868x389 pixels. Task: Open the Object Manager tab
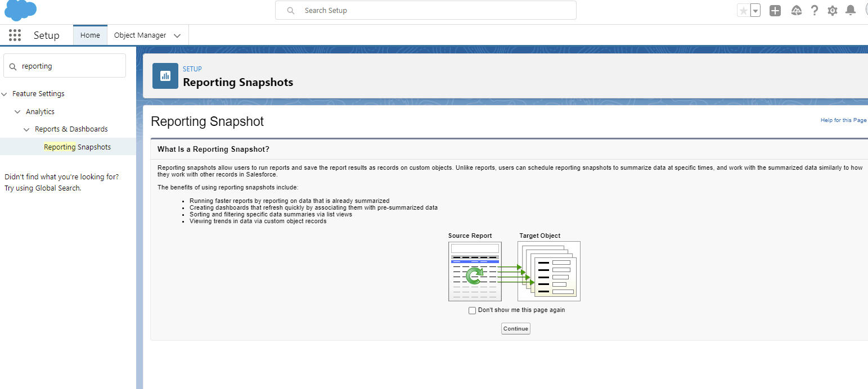[140, 35]
